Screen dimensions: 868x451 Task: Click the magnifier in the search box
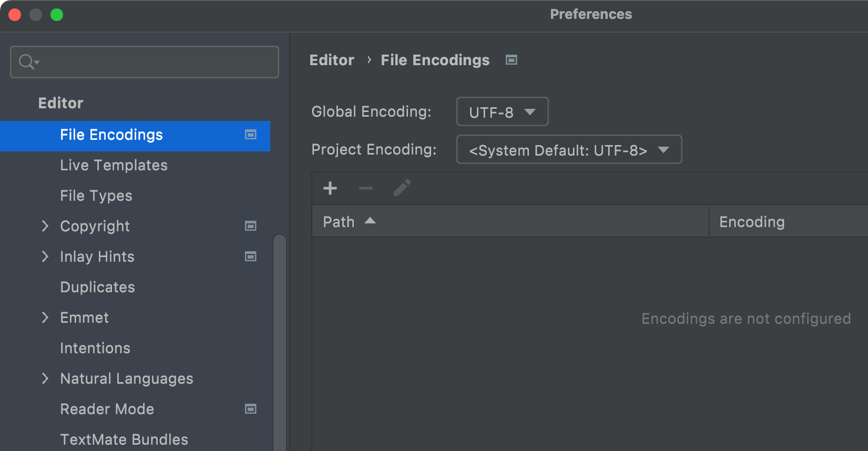pyautogui.click(x=26, y=61)
